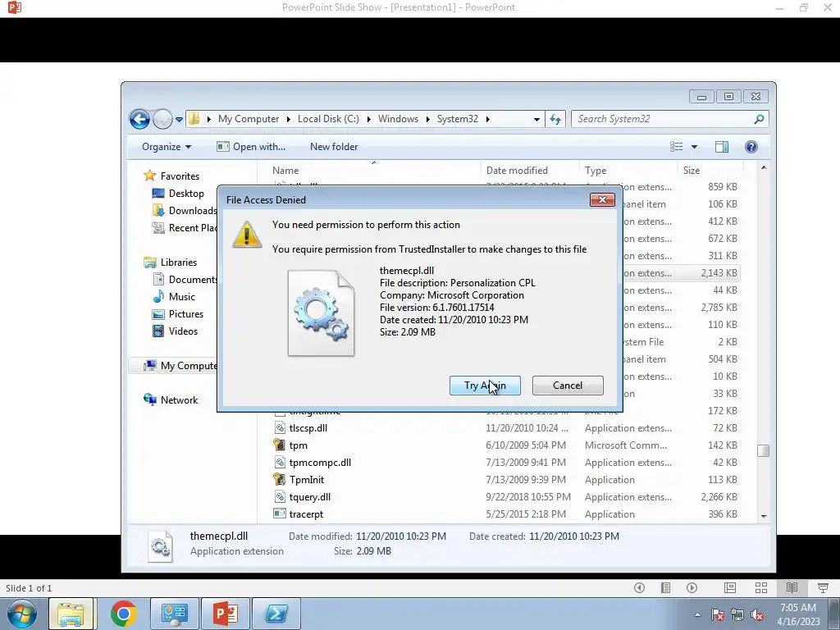Click the search magnifier icon
The image size is (840, 630).
click(x=759, y=119)
